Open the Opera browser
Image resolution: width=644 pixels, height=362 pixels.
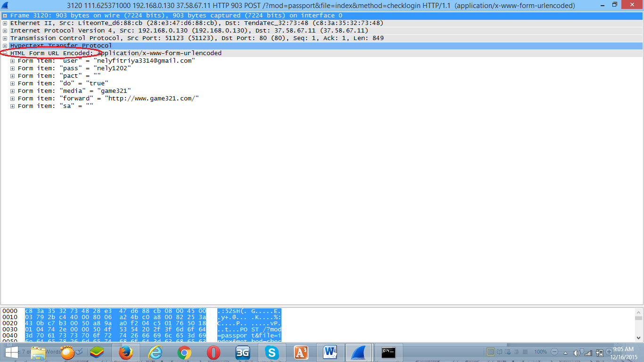(213, 352)
